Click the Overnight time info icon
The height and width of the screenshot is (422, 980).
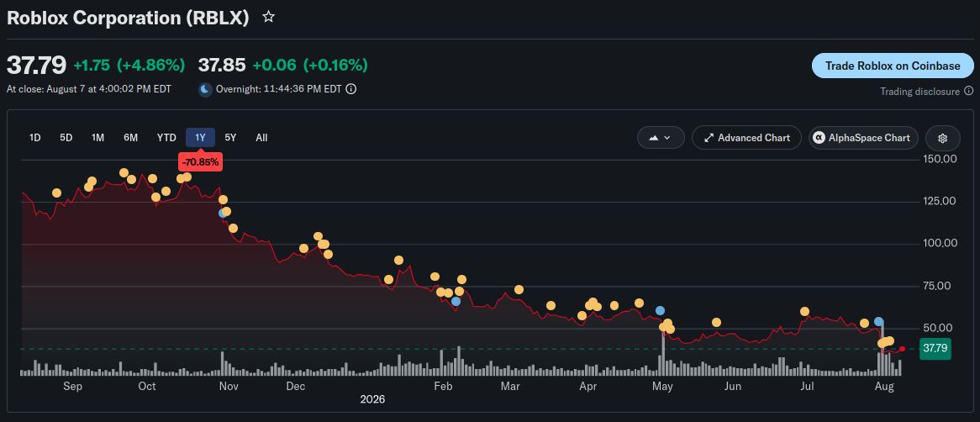[351, 89]
